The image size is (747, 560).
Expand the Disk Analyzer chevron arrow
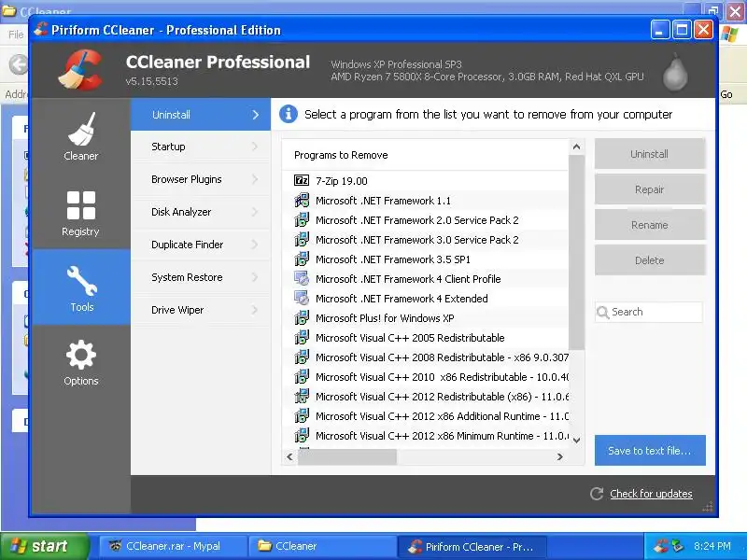click(x=255, y=212)
